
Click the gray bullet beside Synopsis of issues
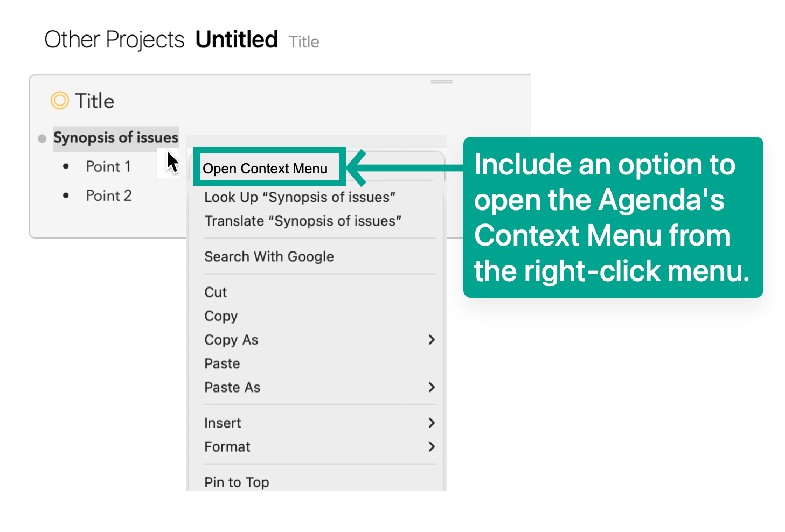42,138
